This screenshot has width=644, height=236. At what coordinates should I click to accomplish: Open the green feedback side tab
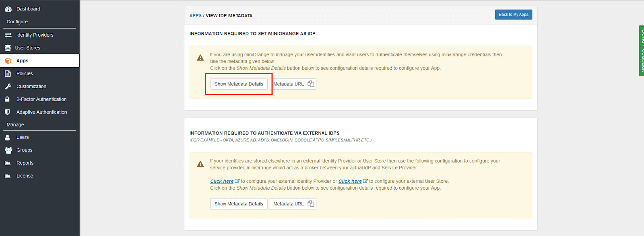click(x=641, y=51)
